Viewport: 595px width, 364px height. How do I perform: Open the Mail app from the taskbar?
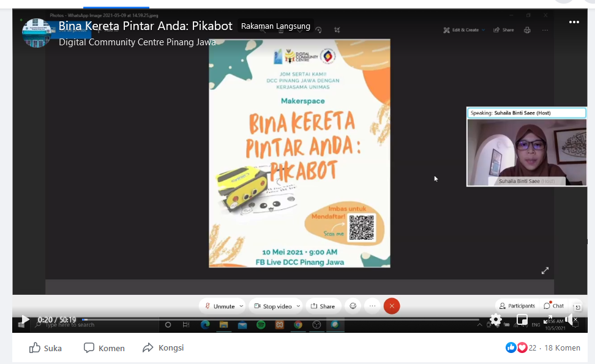click(242, 325)
